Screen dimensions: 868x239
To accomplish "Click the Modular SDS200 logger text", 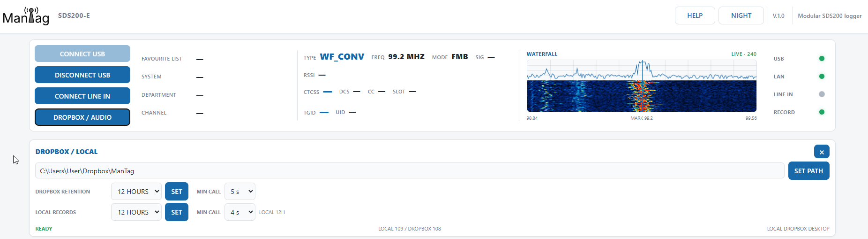I will pos(830,15).
